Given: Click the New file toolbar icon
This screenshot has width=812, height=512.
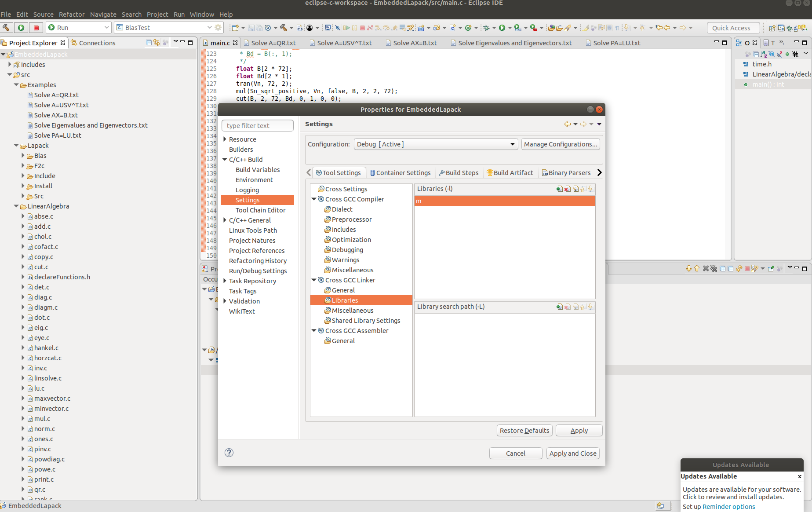Looking at the screenshot, I should pyautogui.click(x=235, y=28).
